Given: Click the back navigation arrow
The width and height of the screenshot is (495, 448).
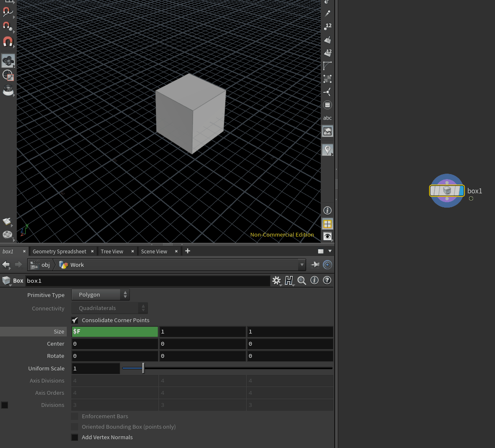Looking at the screenshot, I should pos(6,265).
